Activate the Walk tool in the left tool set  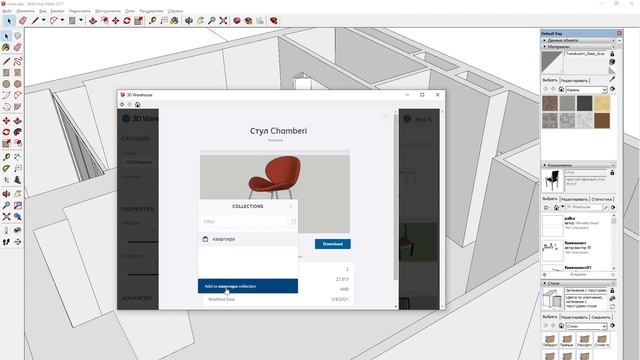point(6,242)
